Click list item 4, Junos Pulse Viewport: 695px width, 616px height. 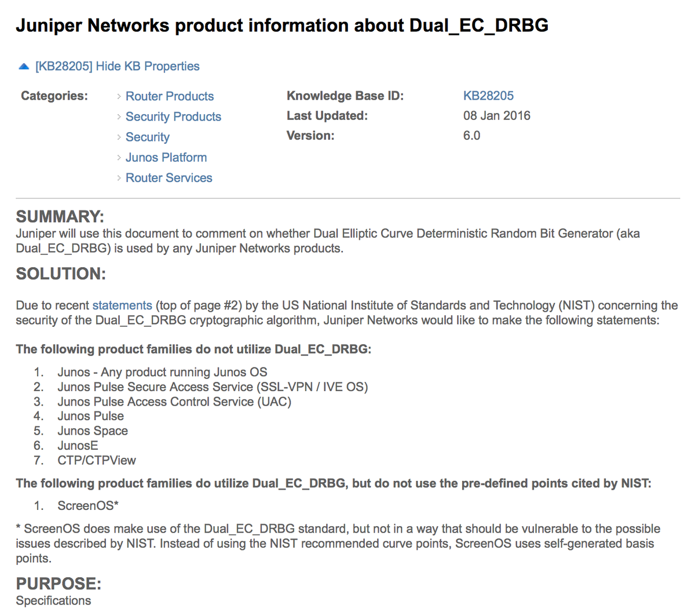click(x=90, y=416)
